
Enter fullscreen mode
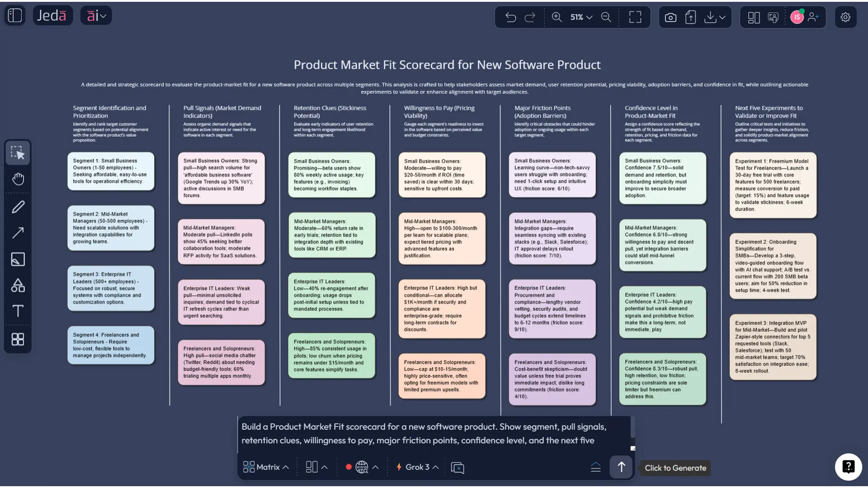[x=635, y=17]
